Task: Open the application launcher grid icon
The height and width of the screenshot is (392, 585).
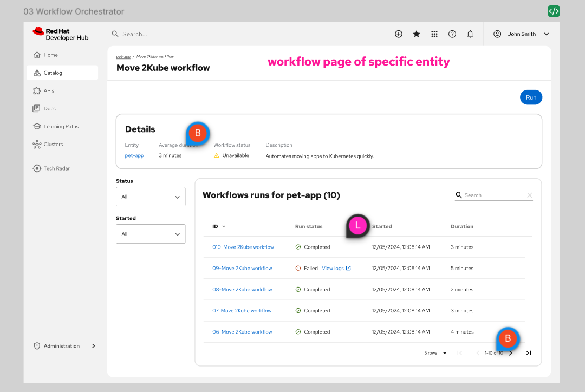Action: tap(434, 34)
